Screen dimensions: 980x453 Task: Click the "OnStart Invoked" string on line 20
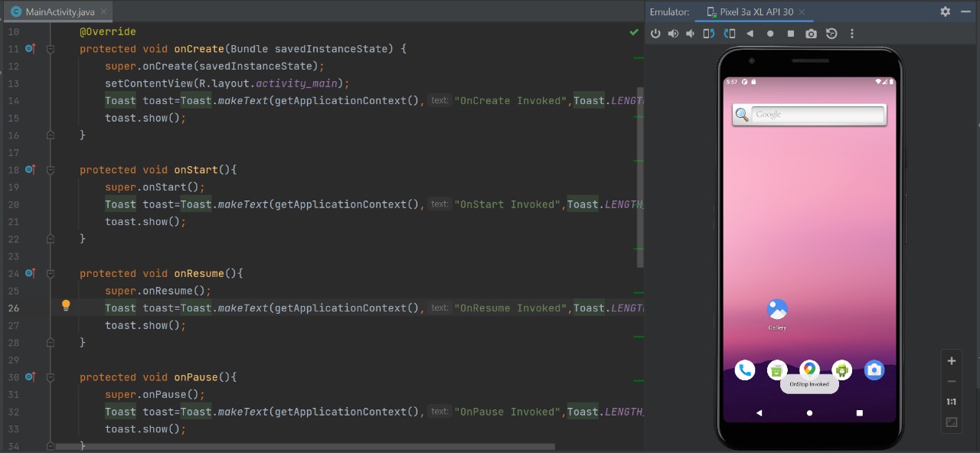[508, 204]
